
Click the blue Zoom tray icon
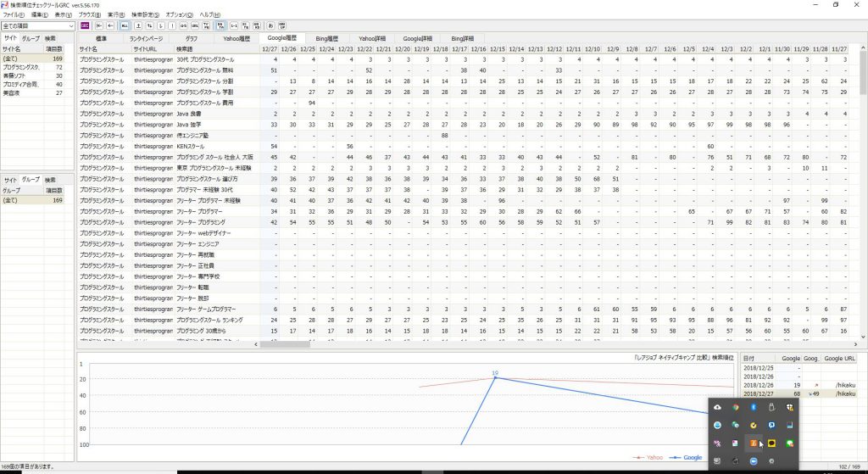(754, 461)
